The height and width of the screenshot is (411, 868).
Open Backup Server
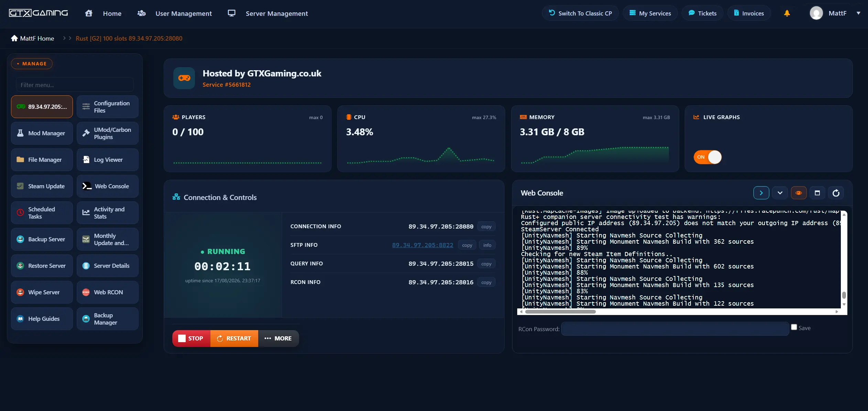tap(42, 239)
